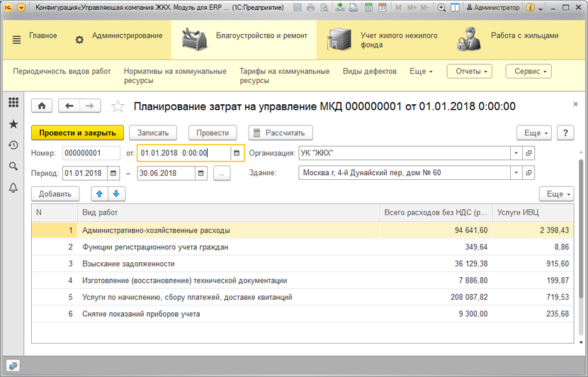Select Благоустройство и ремонт section
588x377 pixels.
click(x=244, y=40)
